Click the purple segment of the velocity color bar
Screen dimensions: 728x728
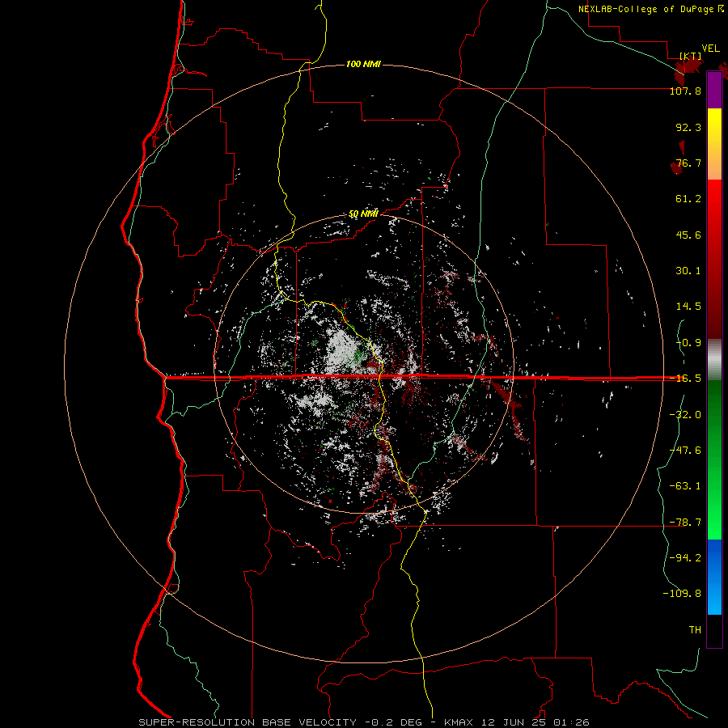pyautogui.click(x=714, y=90)
